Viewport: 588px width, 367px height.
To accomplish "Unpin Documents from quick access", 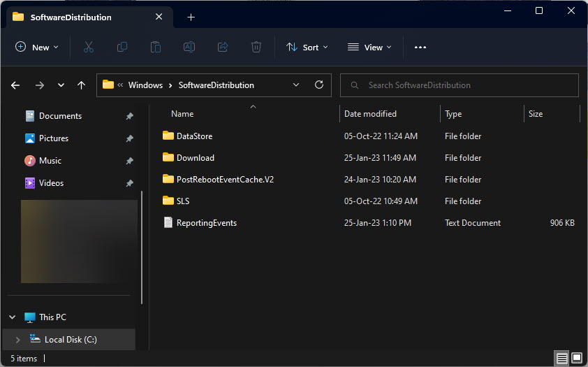I will click(129, 116).
